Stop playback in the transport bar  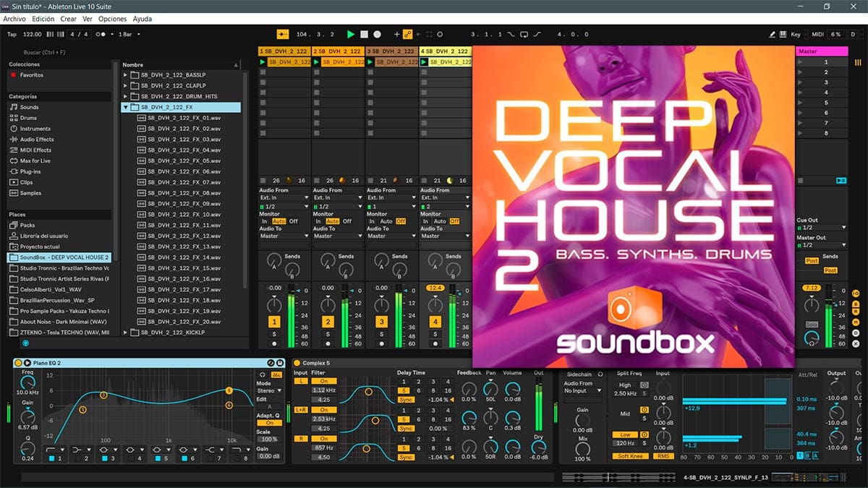point(365,34)
